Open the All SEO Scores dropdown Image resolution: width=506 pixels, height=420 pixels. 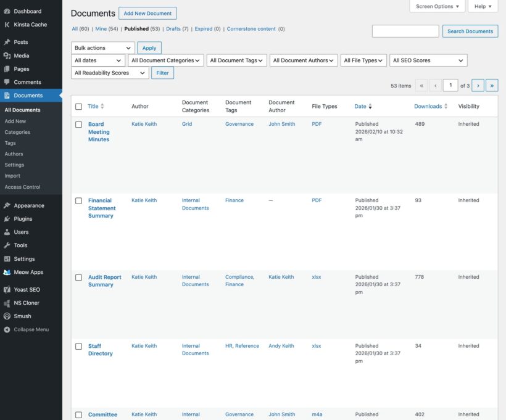[x=428, y=60]
